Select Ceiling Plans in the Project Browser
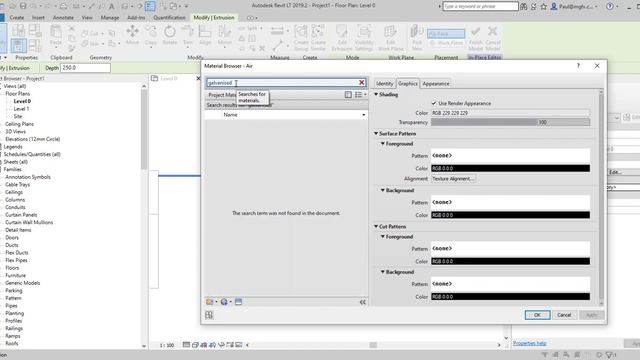 (x=19, y=124)
